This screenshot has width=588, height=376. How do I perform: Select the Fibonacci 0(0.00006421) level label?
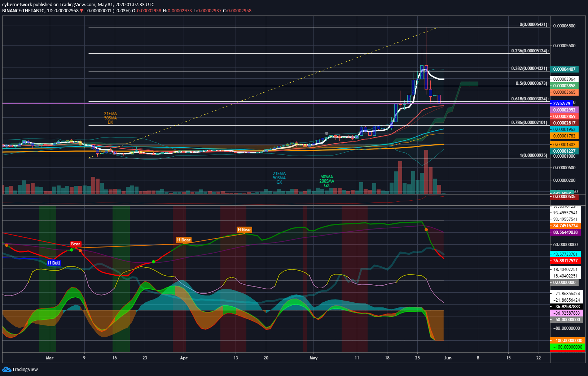pos(533,25)
